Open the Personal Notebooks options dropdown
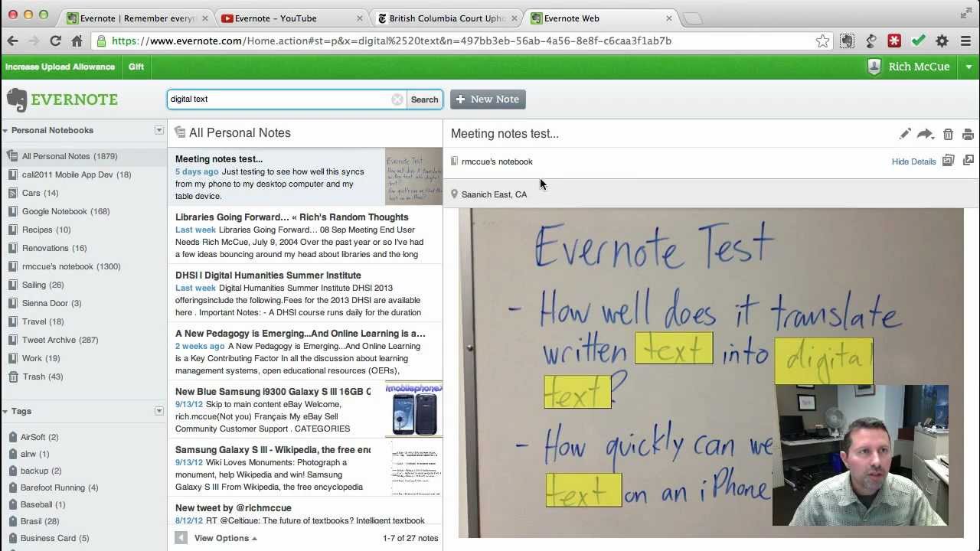 159,130
